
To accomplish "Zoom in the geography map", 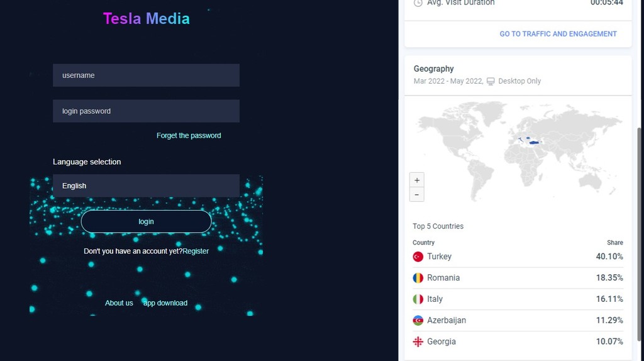I will click(417, 180).
